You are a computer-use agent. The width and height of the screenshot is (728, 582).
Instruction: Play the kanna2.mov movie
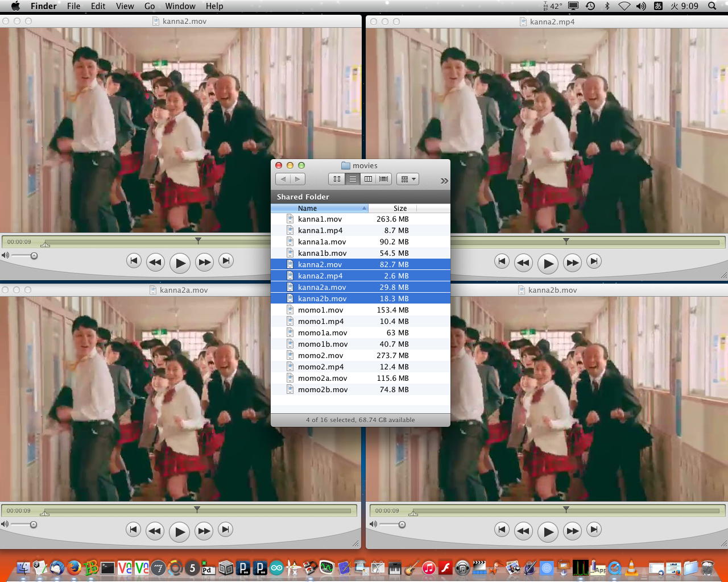[x=180, y=263]
